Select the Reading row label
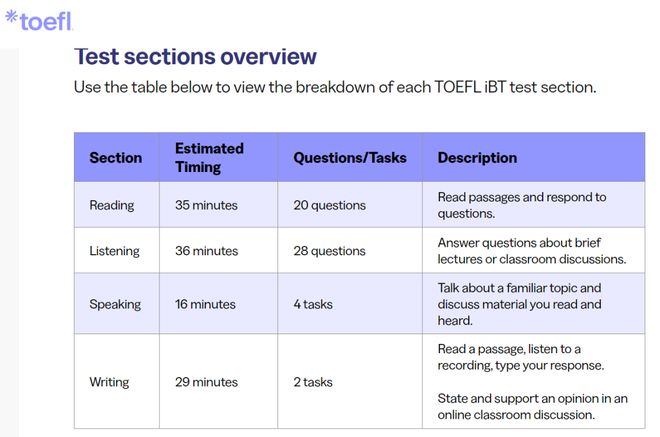 coord(112,205)
